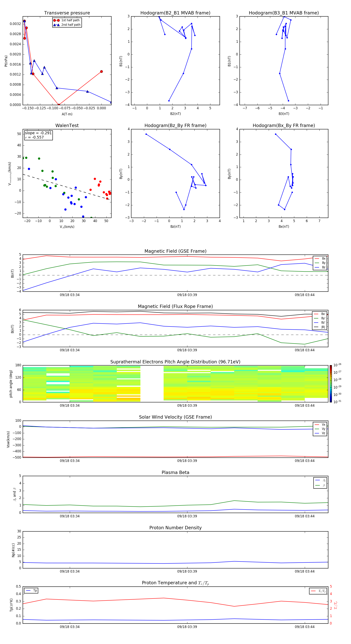Click the 'Vx' legend entry
Screen dimensions: 351x644
tap(320, 425)
